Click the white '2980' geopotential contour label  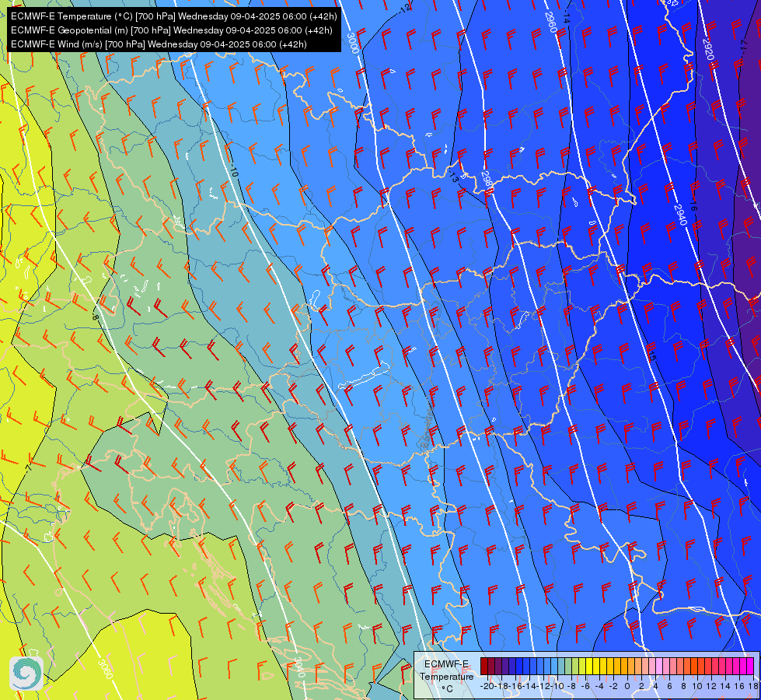point(487,181)
